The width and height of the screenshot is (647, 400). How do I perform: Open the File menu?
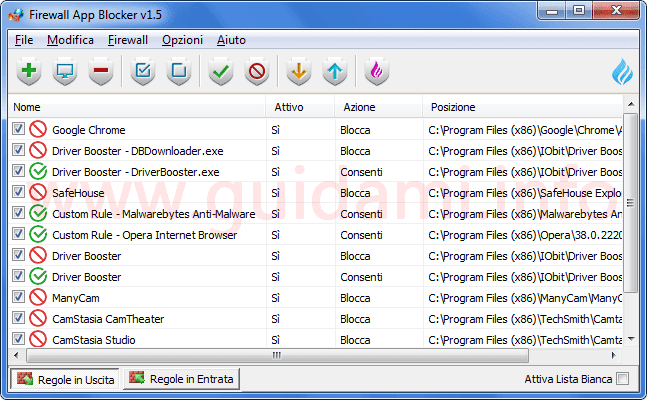point(24,40)
